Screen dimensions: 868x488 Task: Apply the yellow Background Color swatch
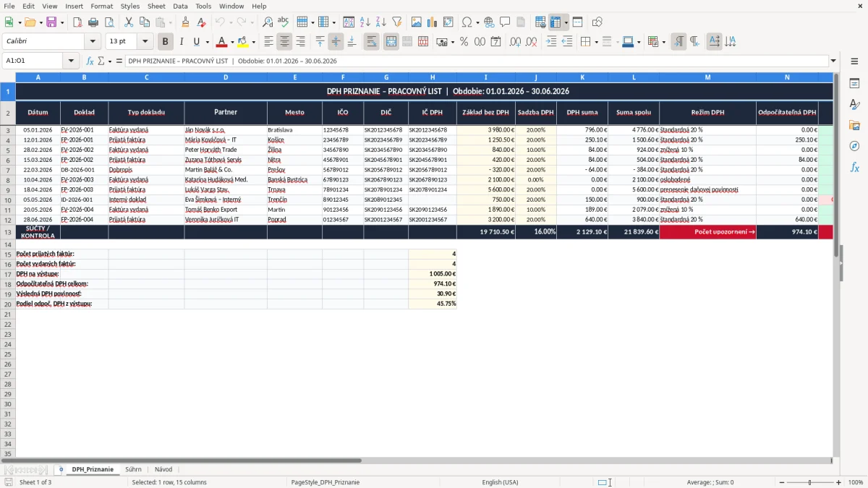(243, 42)
